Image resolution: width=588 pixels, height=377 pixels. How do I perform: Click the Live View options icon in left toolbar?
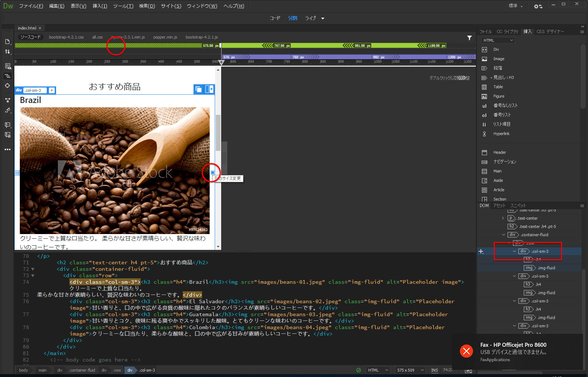tap(8, 66)
